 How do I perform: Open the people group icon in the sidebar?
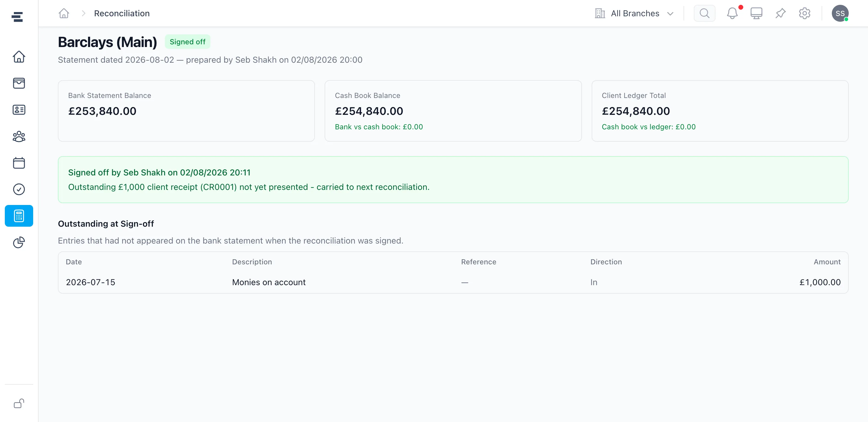(x=19, y=136)
